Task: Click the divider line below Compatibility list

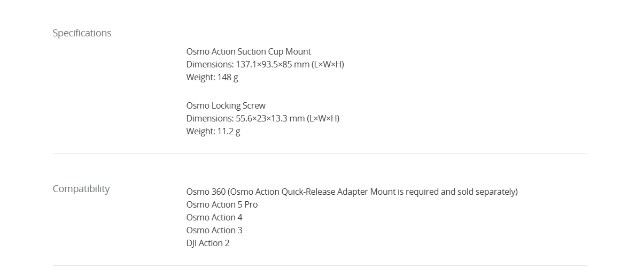Action: (320, 265)
